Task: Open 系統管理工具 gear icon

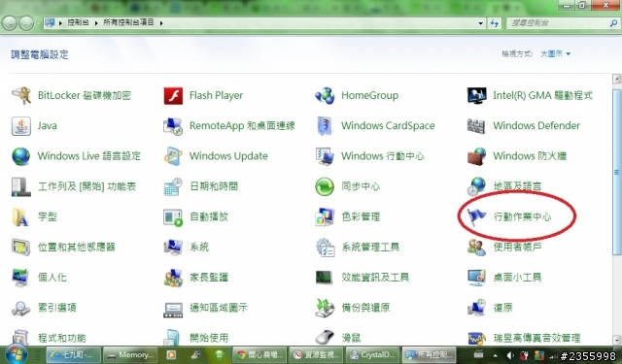Action: (x=325, y=248)
